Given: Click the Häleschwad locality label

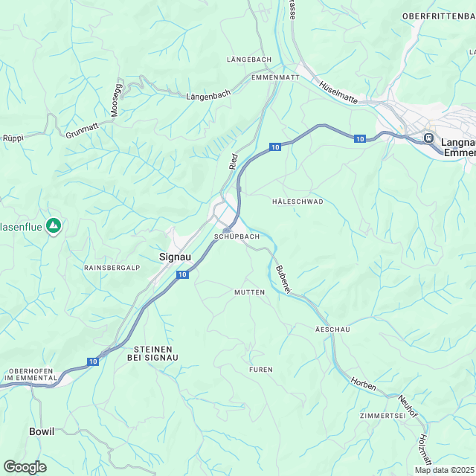Looking at the screenshot, I should pyautogui.click(x=297, y=202).
